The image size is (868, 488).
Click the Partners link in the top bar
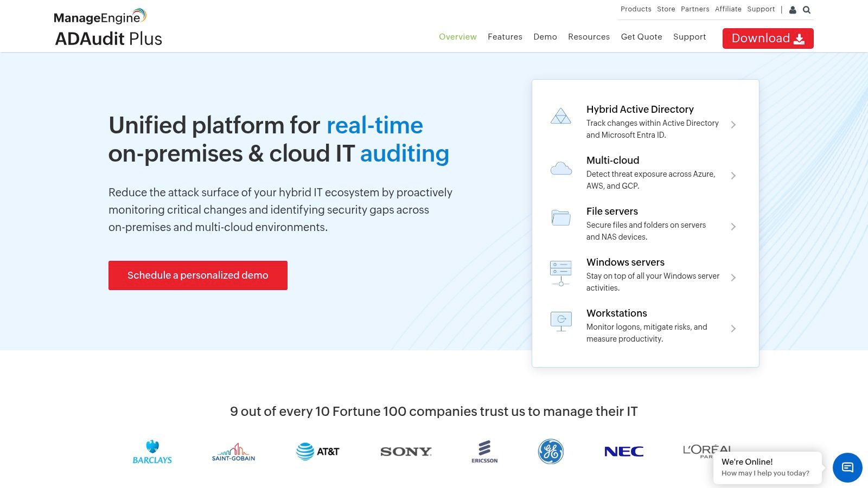[695, 9]
